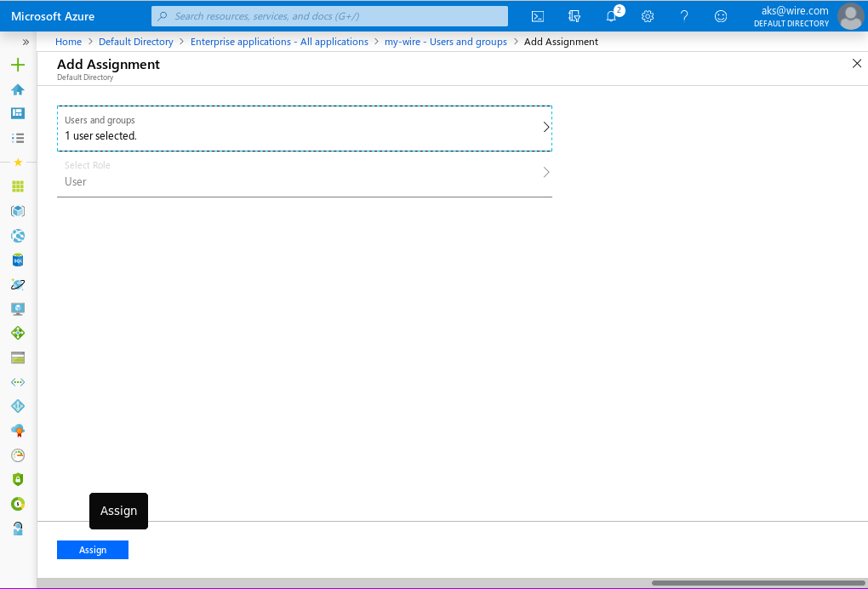Open Cloud Shell from the top bar
This screenshot has height=589, width=868.
538,16
